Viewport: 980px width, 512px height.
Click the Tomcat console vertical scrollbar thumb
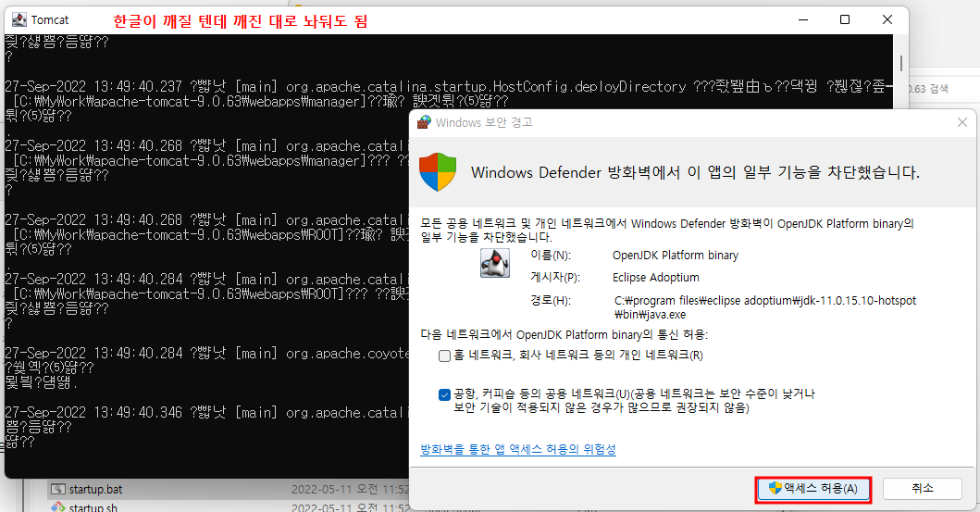pos(900,63)
